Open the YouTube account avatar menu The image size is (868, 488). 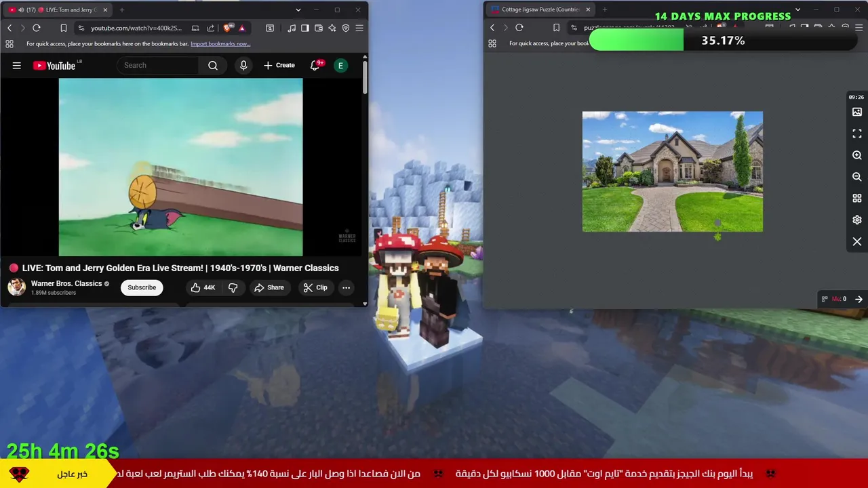click(340, 65)
